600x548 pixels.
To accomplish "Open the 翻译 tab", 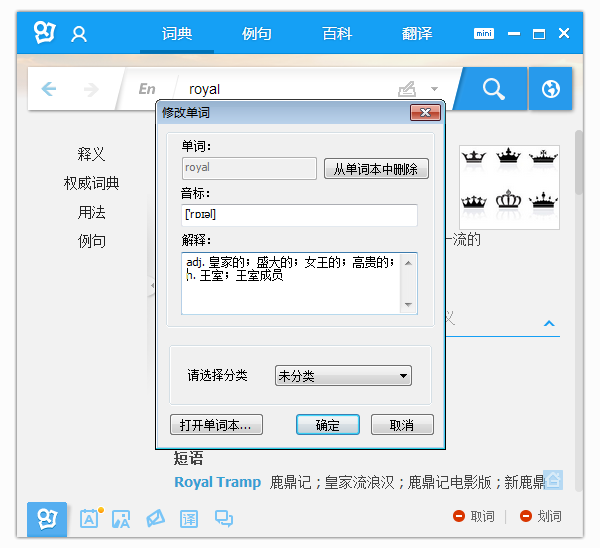I will coord(417,34).
